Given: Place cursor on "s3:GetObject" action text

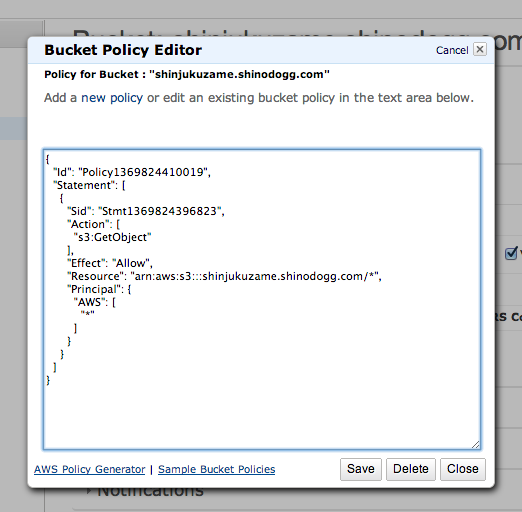Looking at the screenshot, I should click(x=112, y=237).
